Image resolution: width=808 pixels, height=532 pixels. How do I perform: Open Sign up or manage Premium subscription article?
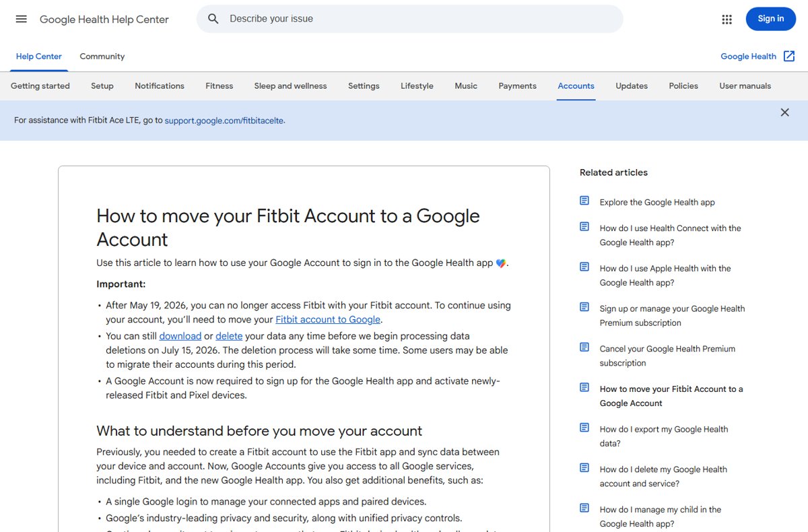pos(673,316)
